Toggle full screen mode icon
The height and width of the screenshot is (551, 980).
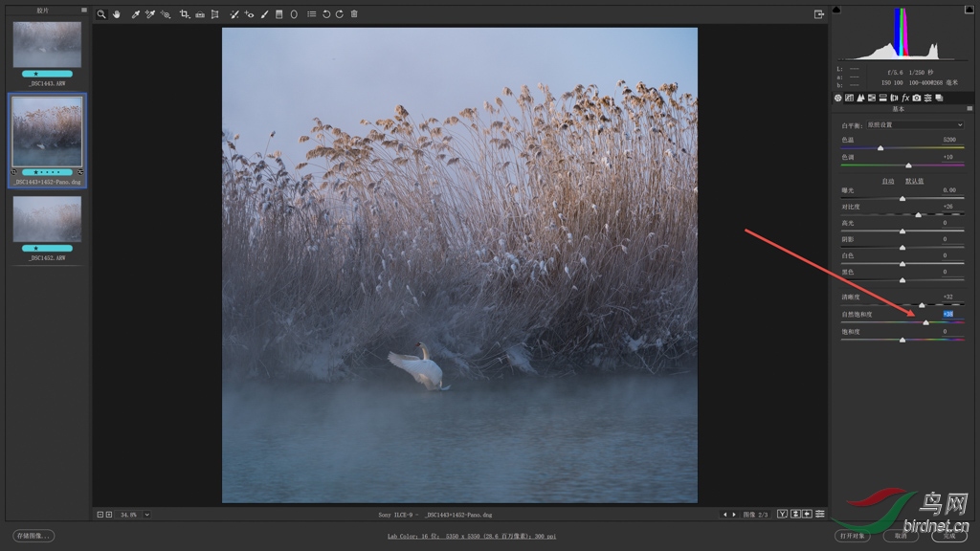[x=819, y=14]
